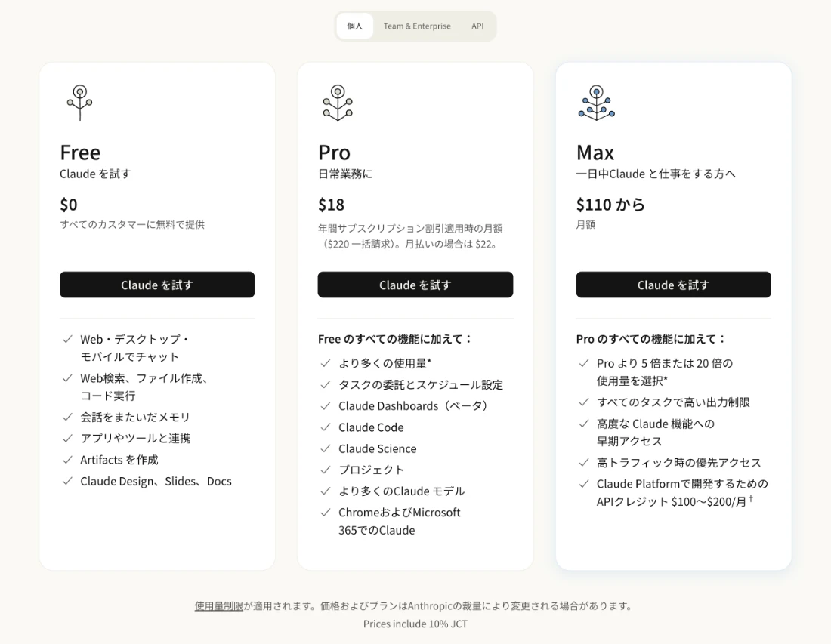Click checkmark beside Claude Code
This screenshot has height=644, width=831.
click(x=326, y=427)
